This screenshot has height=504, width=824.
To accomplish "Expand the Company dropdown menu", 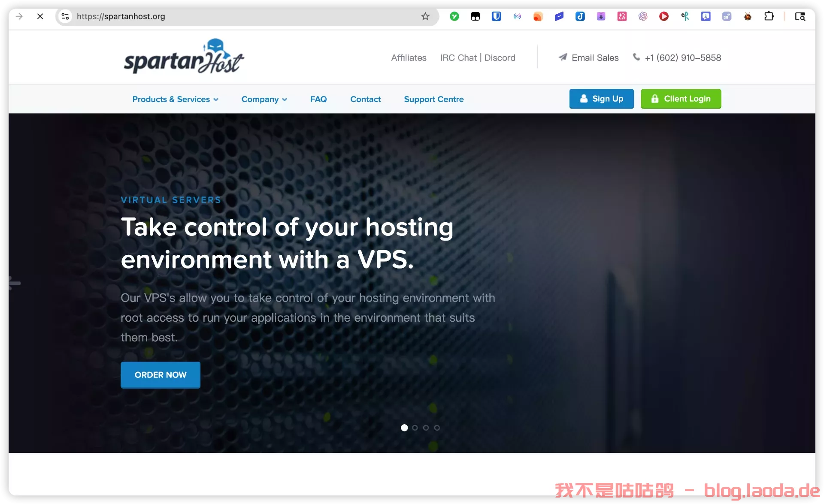I will coord(264,99).
